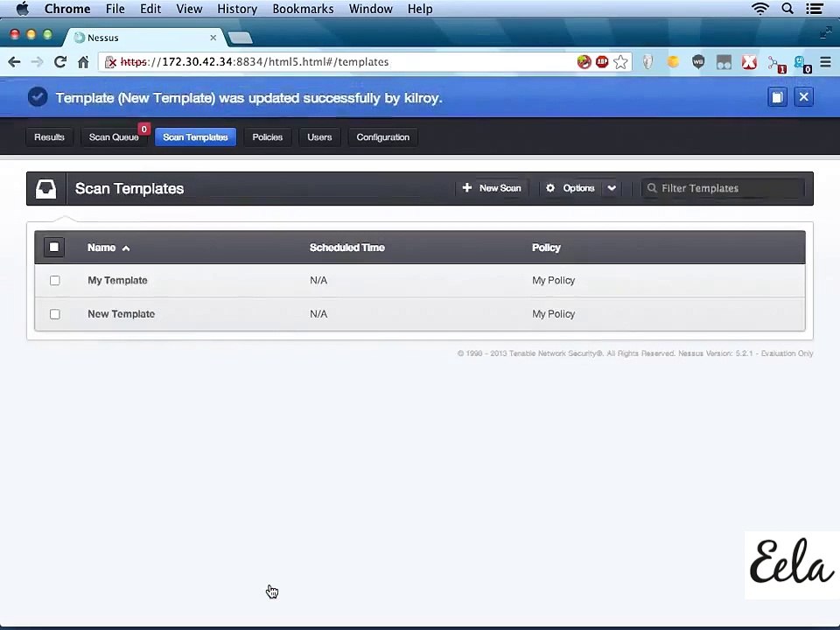Open the History menu
The width and height of the screenshot is (840, 630).
(237, 9)
